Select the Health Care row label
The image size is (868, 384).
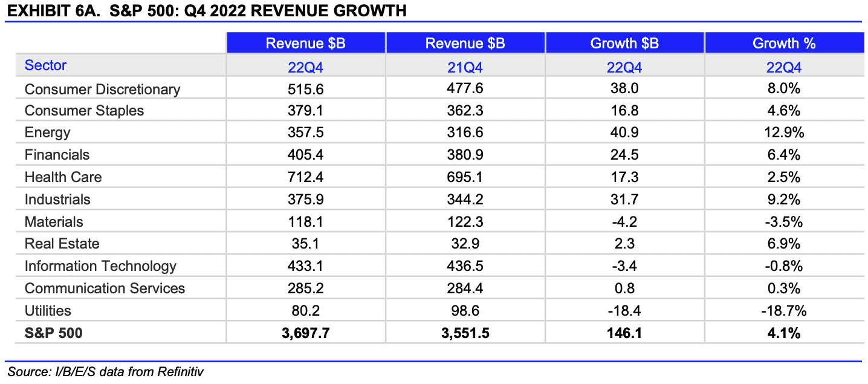63,177
